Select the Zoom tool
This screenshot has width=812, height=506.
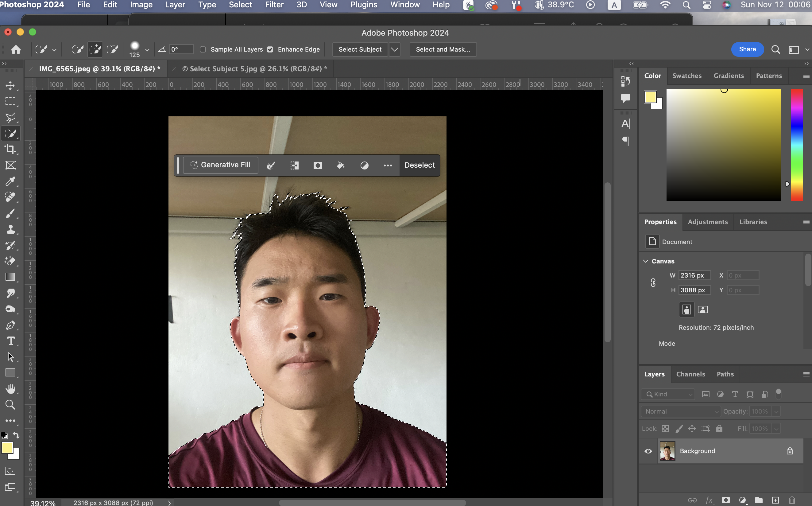tap(10, 405)
